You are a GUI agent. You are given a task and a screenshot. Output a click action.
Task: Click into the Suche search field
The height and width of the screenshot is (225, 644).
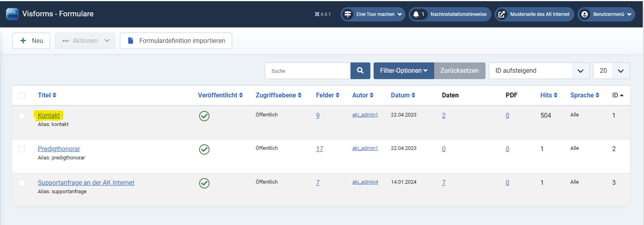click(307, 71)
